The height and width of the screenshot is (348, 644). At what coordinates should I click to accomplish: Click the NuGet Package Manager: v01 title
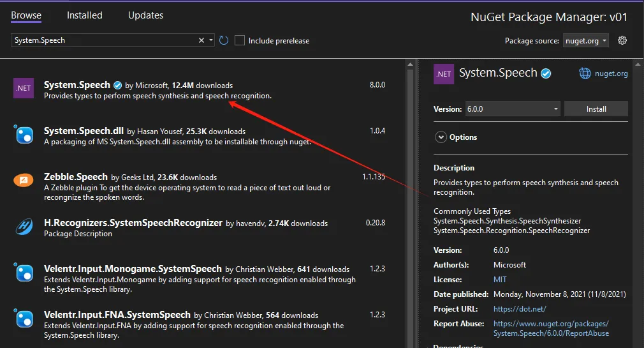pyautogui.click(x=549, y=17)
